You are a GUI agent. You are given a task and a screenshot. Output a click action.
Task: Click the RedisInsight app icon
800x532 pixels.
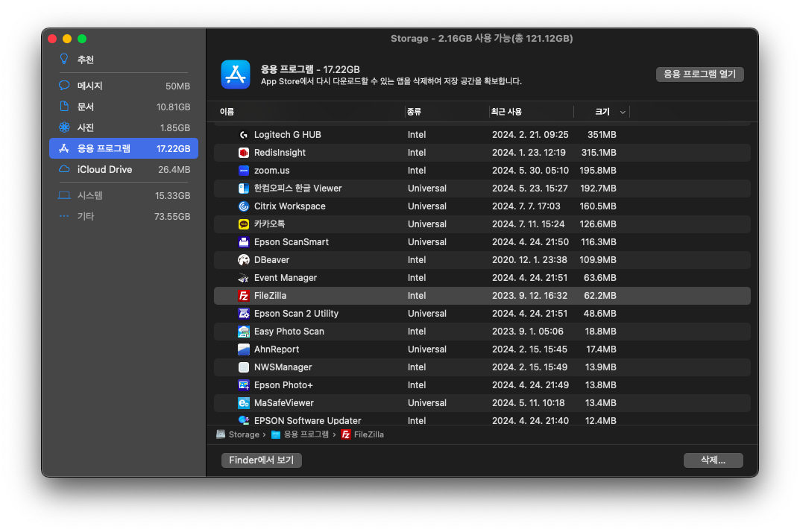pos(244,153)
